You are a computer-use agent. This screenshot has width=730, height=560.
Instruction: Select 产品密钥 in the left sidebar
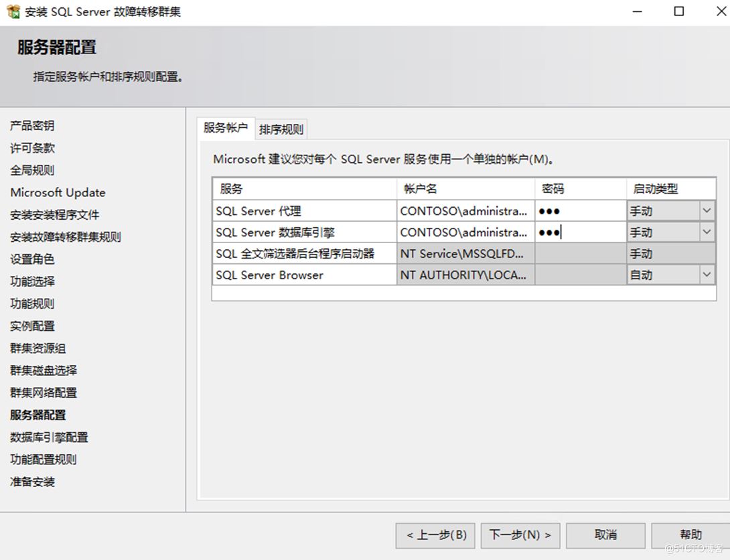(x=29, y=125)
